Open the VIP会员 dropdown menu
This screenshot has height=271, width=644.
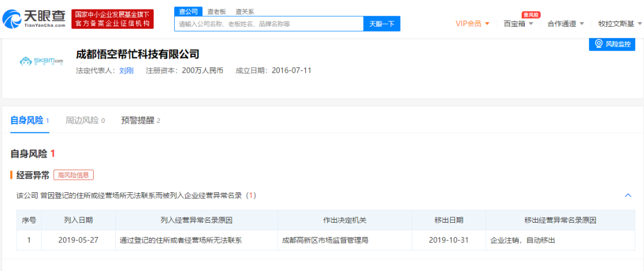pos(472,24)
